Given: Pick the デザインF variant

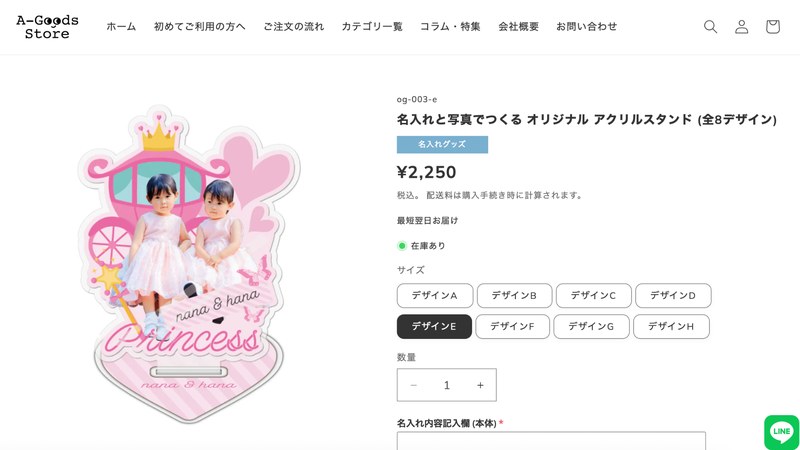Looking at the screenshot, I should pyautogui.click(x=512, y=327).
